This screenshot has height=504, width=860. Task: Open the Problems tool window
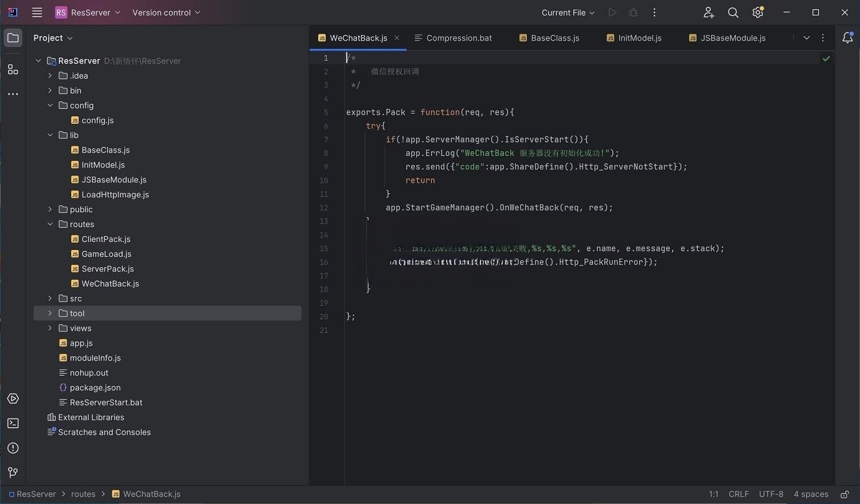click(13, 448)
